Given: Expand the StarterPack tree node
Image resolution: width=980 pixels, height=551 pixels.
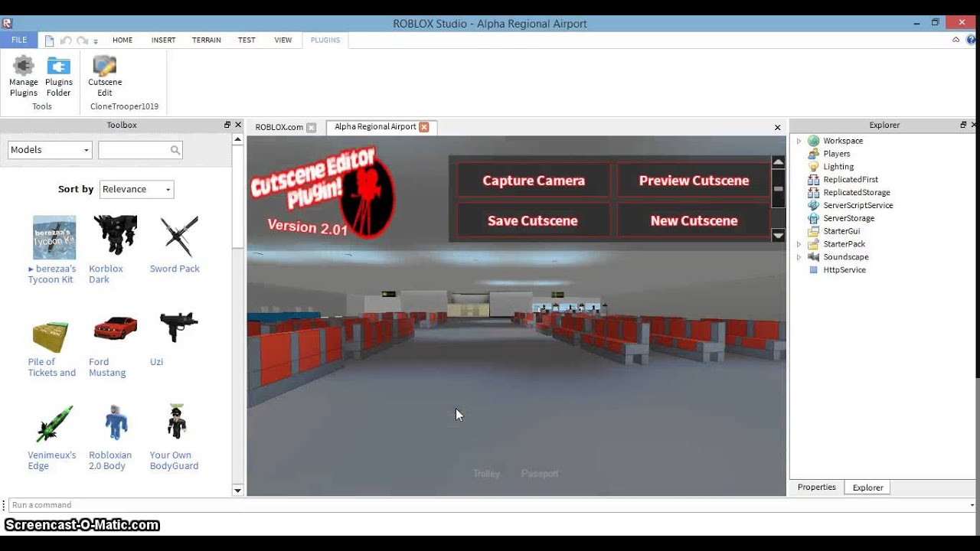Looking at the screenshot, I should pyautogui.click(x=799, y=244).
